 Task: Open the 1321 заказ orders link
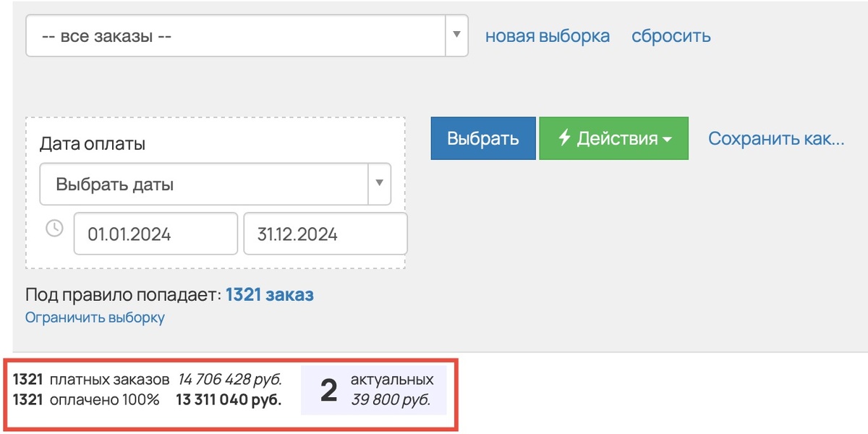[271, 294]
